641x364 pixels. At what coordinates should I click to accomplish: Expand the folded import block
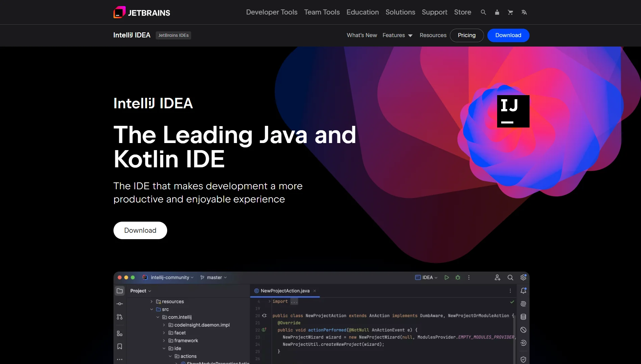(x=270, y=301)
